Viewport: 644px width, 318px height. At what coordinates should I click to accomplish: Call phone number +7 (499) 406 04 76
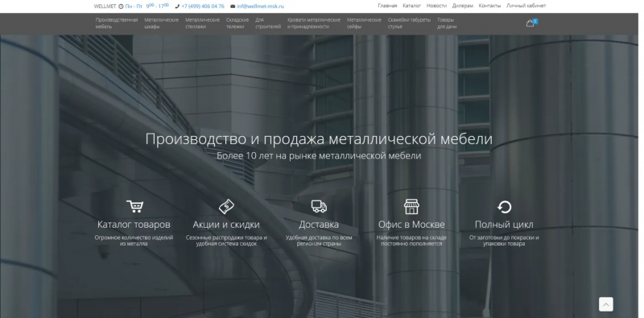tap(203, 6)
